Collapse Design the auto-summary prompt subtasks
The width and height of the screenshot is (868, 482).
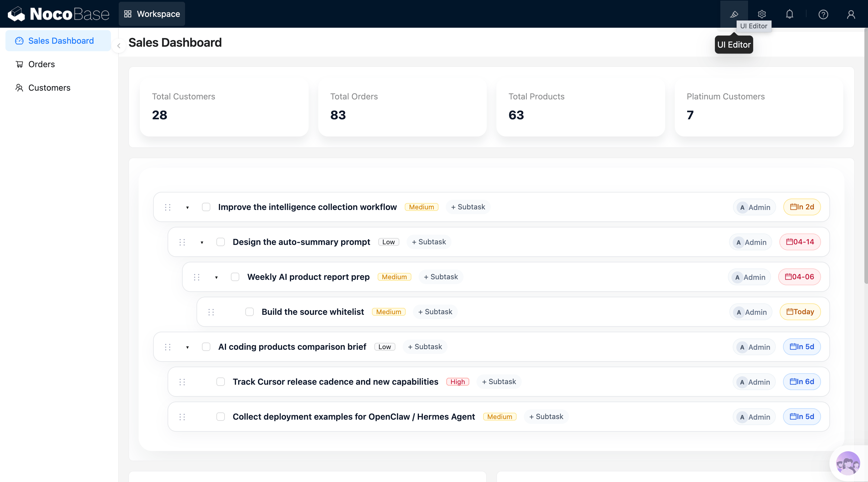tap(202, 243)
